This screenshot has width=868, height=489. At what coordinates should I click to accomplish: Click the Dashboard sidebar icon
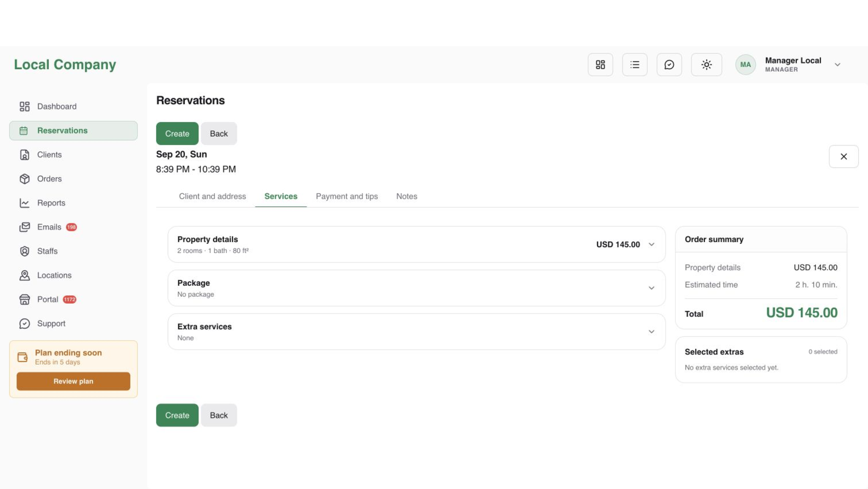24,107
